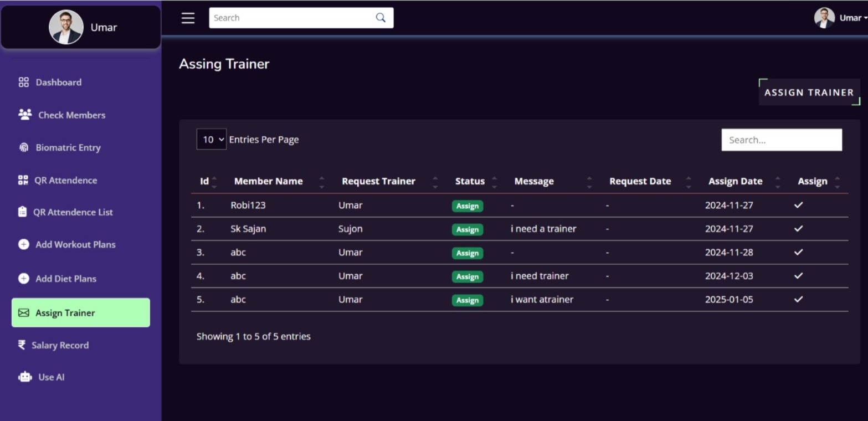This screenshot has height=421, width=868.
Task: Click the ASSIGN TRAINER button
Action: pos(809,93)
